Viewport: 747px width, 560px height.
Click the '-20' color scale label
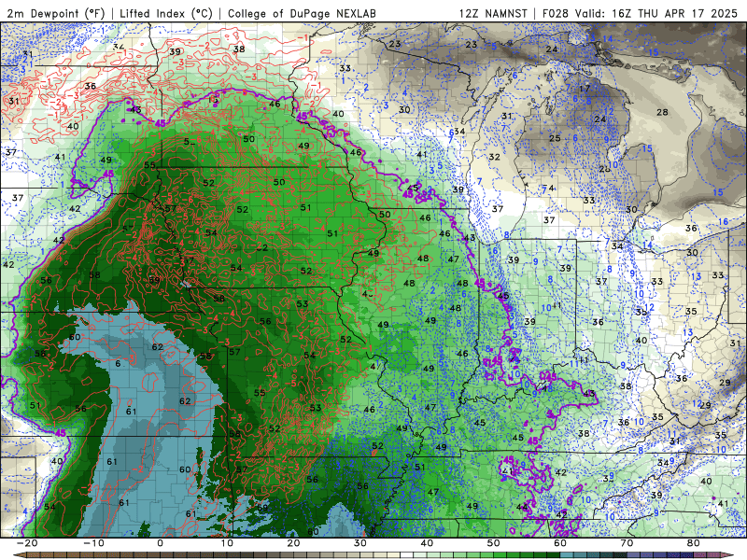coord(27,543)
